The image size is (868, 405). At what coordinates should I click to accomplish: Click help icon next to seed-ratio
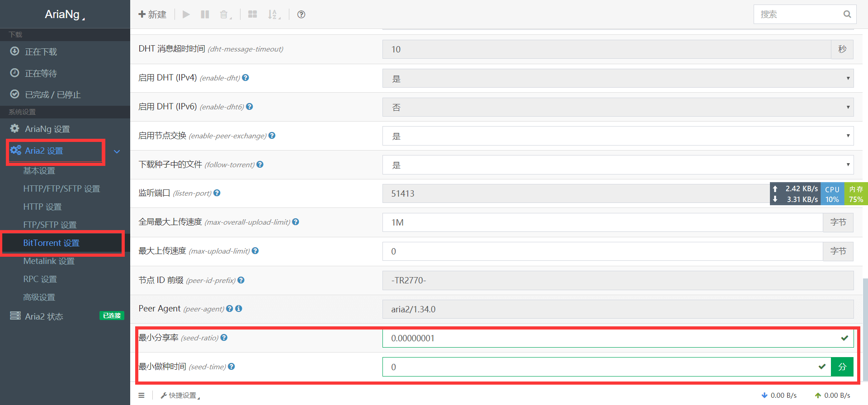click(224, 338)
